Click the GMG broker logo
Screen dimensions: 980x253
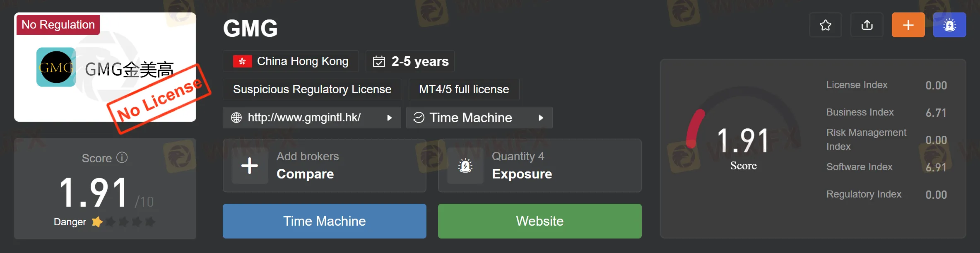click(56, 67)
